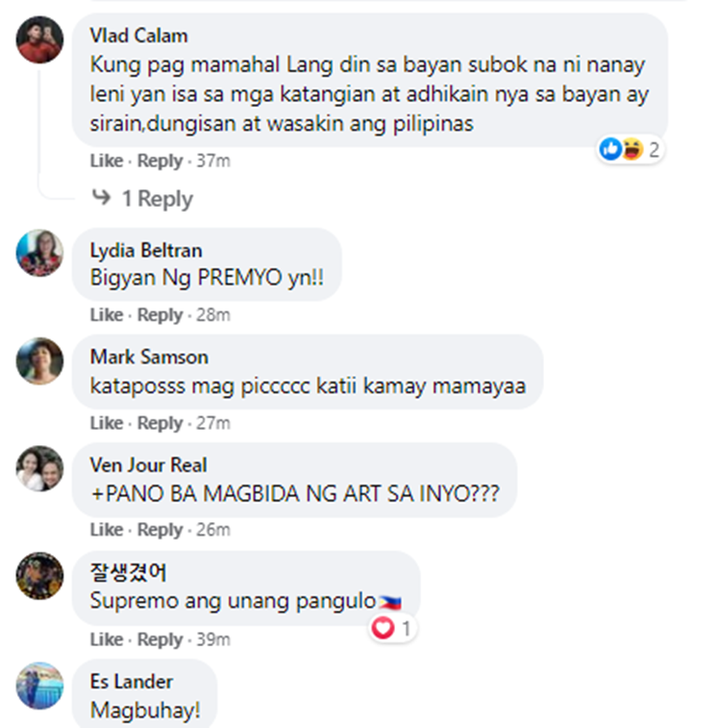Open Es Lander's profile avatar
The height and width of the screenshot is (728, 721).
coord(40,686)
